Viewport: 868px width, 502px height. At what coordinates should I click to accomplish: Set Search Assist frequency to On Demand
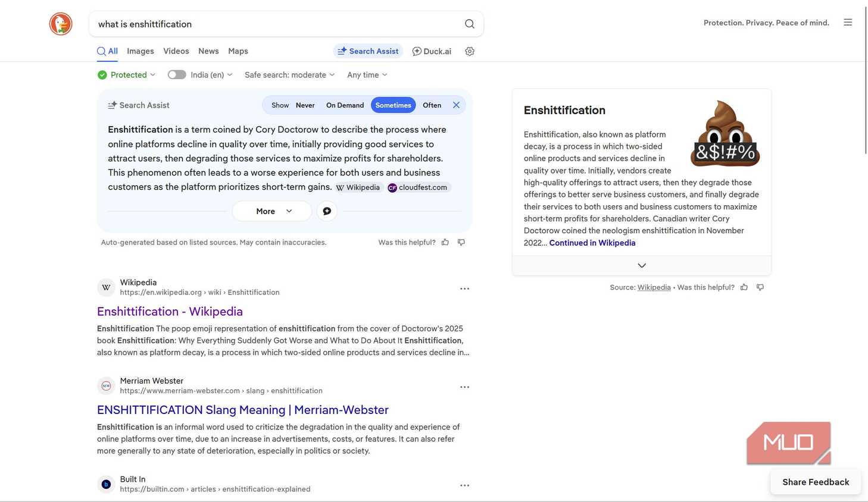click(345, 105)
